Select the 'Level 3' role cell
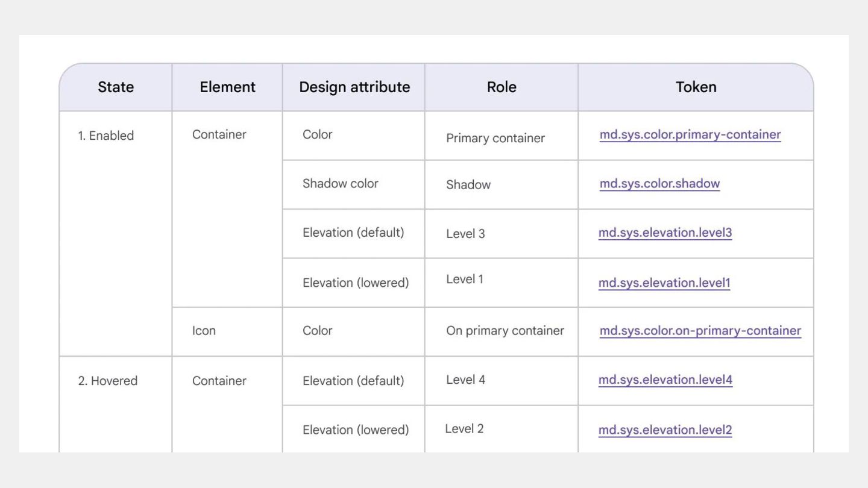This screenshot has height=488, width=868. coord(465,234)
